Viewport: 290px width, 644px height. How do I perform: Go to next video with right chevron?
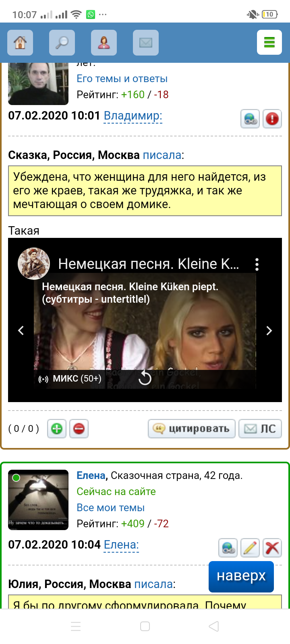[269, 330]
